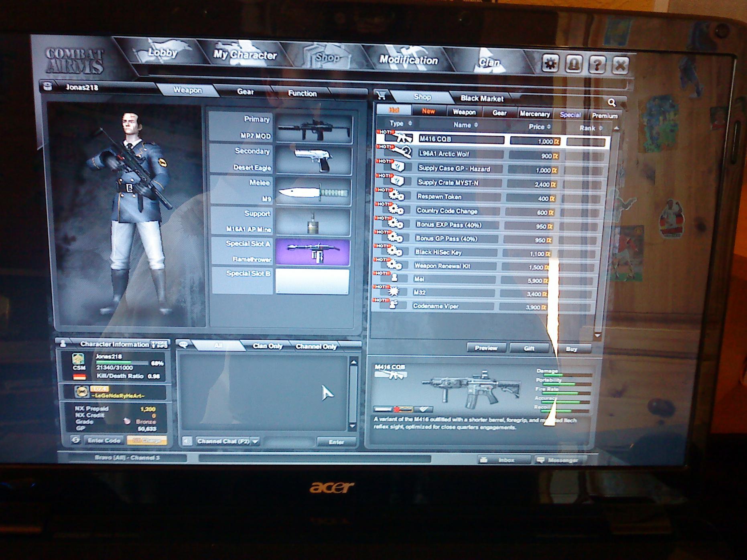
Task: Click the Buy button
Action: click(571, 349)
